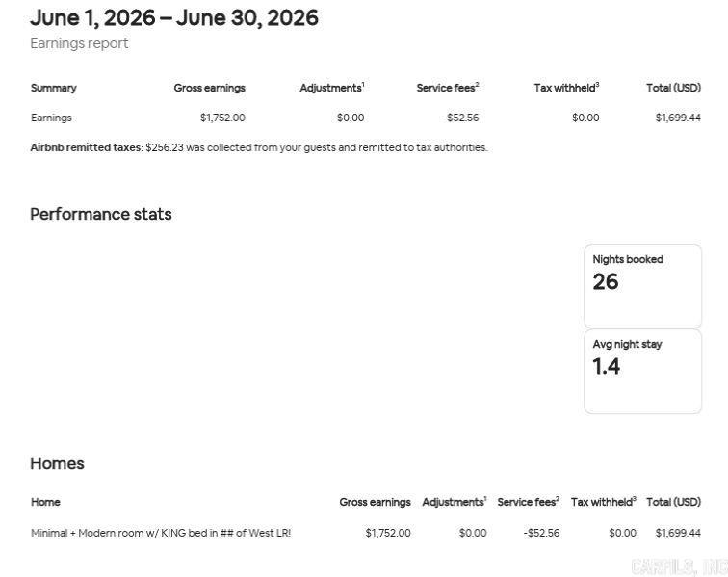Image resolution: width=728 pixels, height=577 pixels.
Task: Select the Earnings report subtitle
Action: pyautogui.click(x=79, y=43)
